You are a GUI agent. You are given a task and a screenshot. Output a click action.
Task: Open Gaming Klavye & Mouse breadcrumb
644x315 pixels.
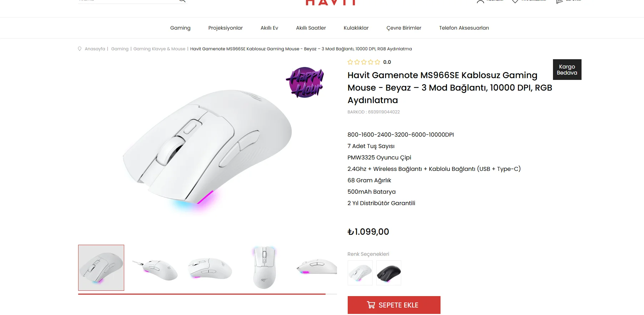click(x=159, y=49)
